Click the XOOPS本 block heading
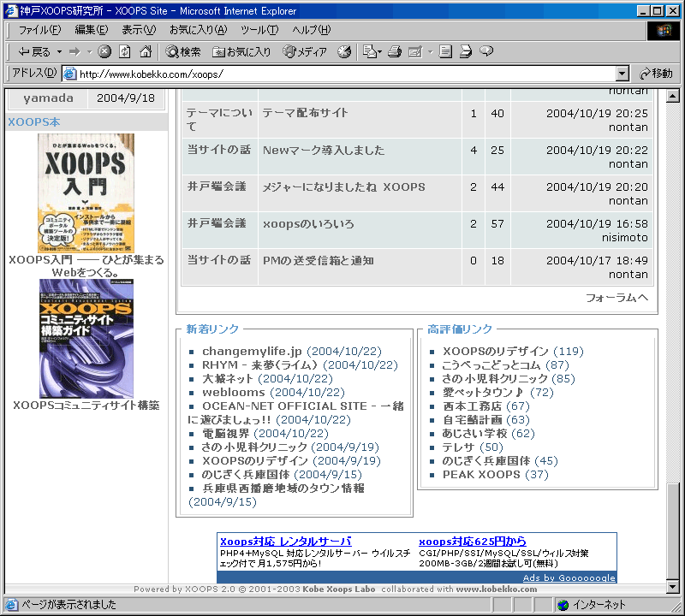The image size is (685, 616). point(34,121)
